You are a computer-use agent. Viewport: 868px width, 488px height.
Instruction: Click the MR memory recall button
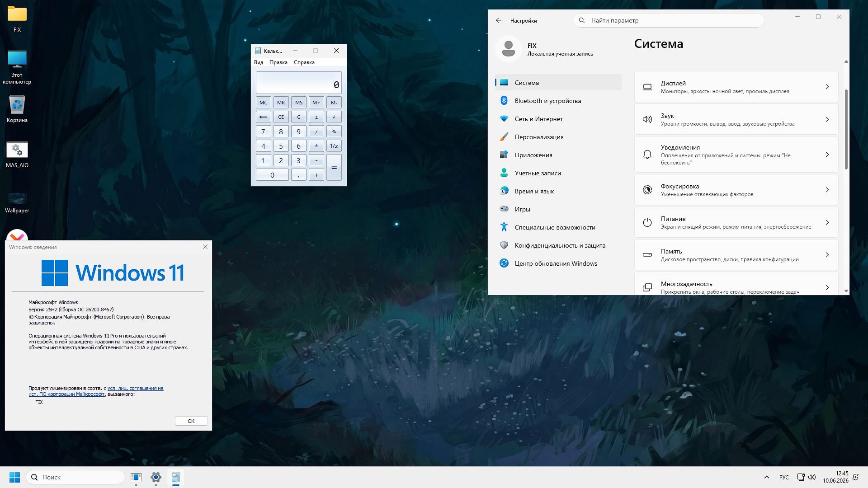point(281,103)
